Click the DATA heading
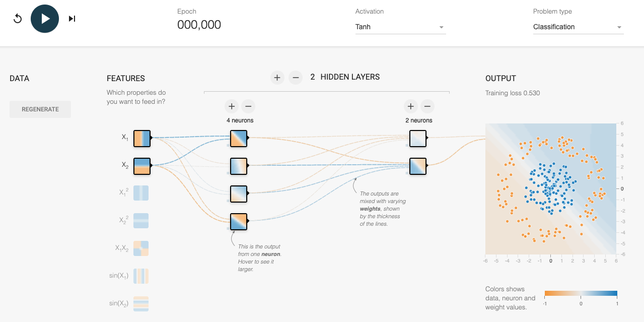 pos(20,79)
